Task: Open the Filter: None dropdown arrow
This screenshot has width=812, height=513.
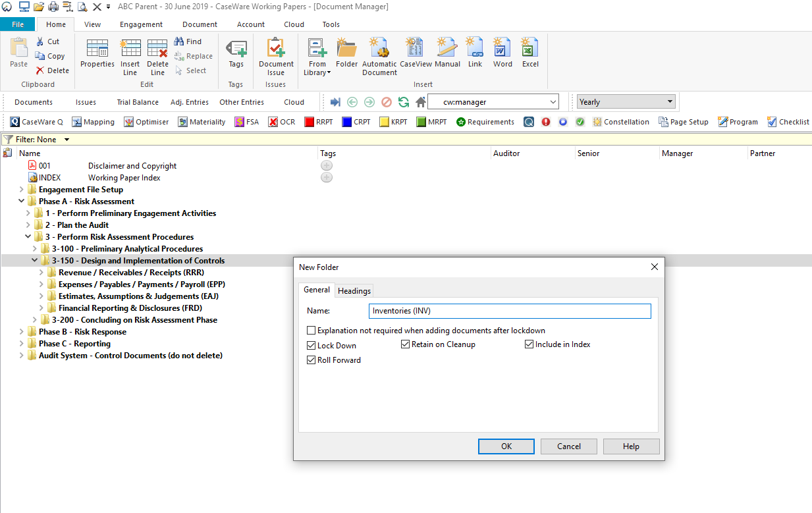Action: coord(67,140)
